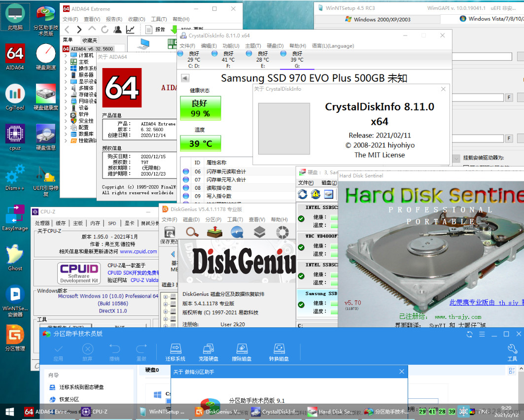The image size is (524, 420).
Task: Open the AIDA64 performance graph toolbar icon
Action: click(x=130, y=30)
